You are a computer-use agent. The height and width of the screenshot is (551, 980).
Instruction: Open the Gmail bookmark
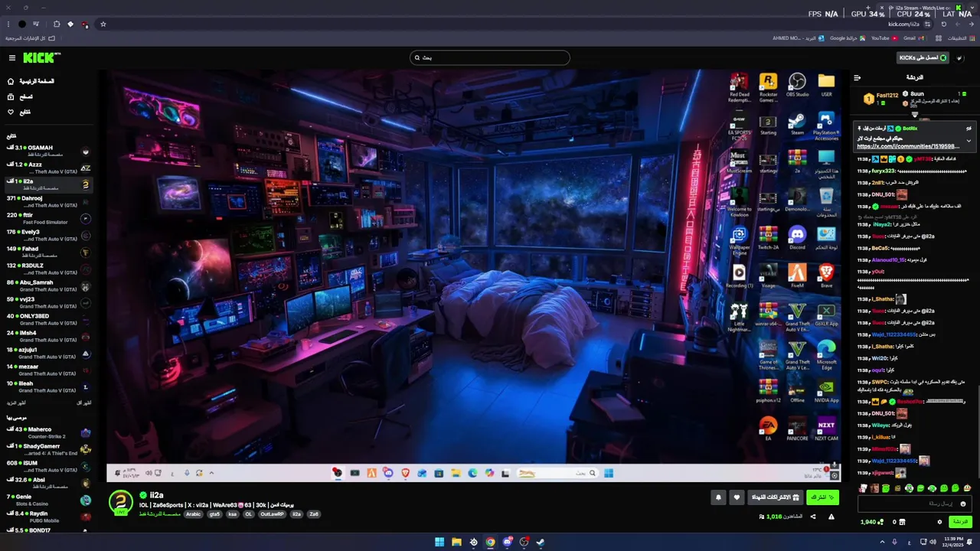click(913, 38)
